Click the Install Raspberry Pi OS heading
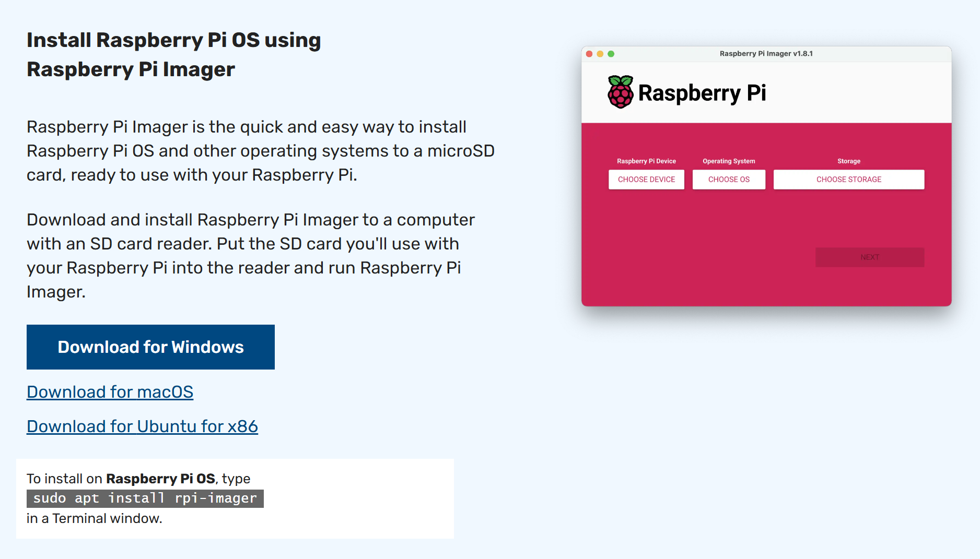 point(173,55)
